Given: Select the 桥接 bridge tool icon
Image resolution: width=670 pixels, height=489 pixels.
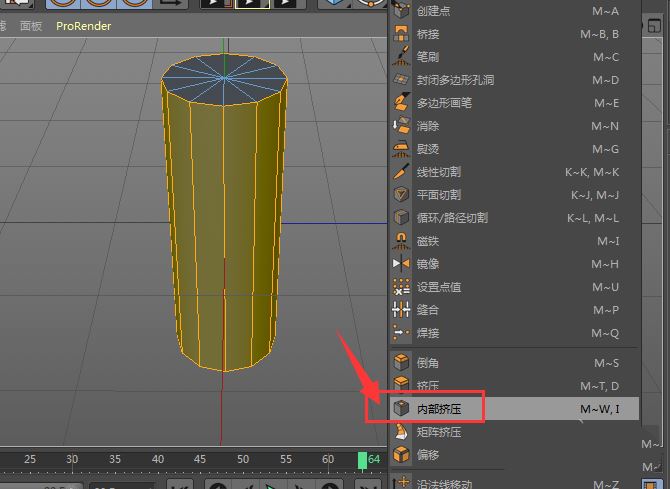Looking at the screenshot, I should [401, 34].
